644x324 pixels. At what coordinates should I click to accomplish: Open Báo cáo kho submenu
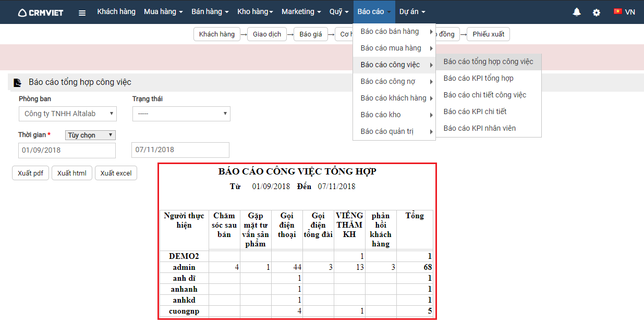[x=394, y=115]
